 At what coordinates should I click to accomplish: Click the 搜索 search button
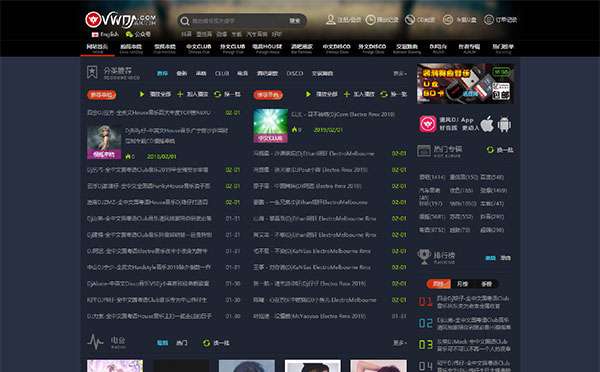click(295, 21)
